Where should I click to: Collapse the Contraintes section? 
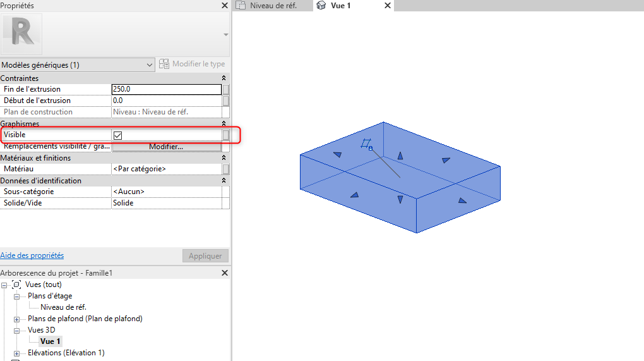pos(224,78)
